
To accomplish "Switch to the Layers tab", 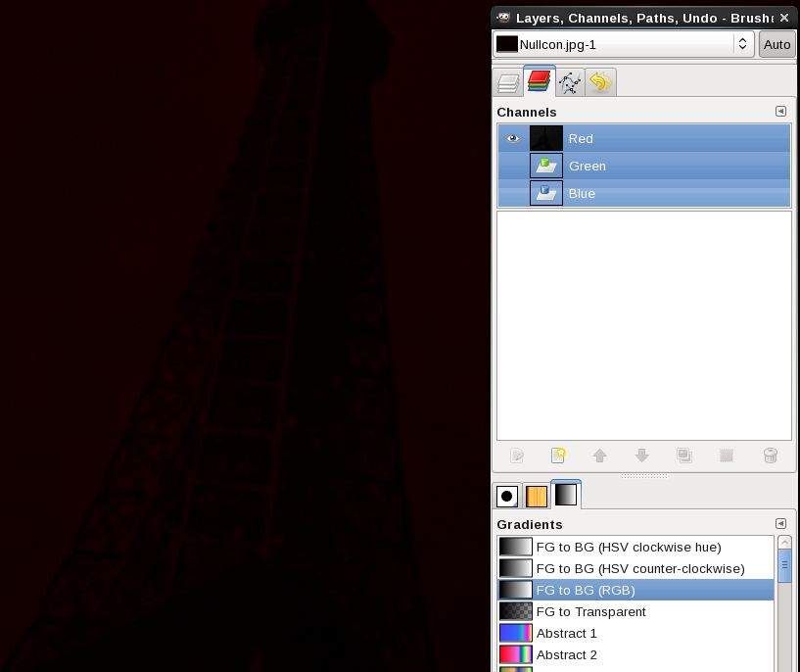I will [x=508, y=82].
